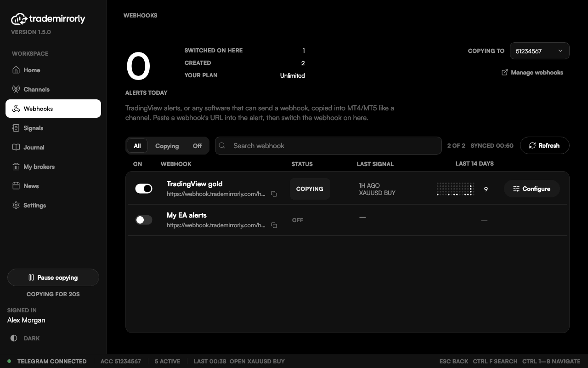Screen dimensions: 588x368
Task: Click the external link icon beside Manage webhooks
Action: pyautogui.click(x=505, y=72)
